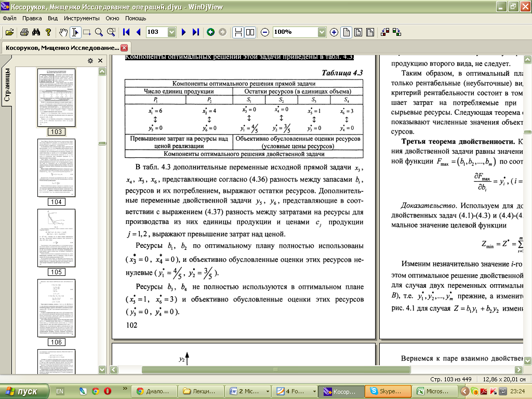Click the rotate right icon
The height and width of the screenshot is (399, 532).
coord(397,32)
